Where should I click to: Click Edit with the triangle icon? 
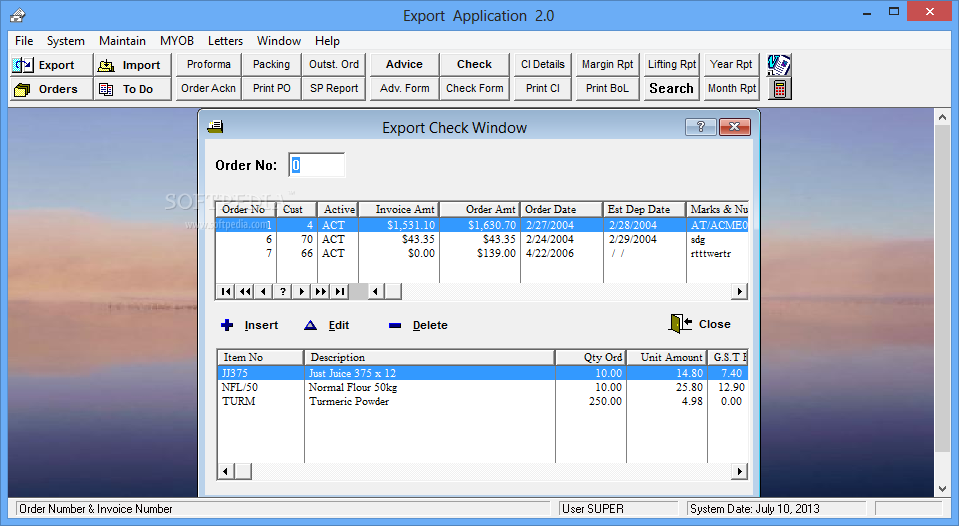327,325
